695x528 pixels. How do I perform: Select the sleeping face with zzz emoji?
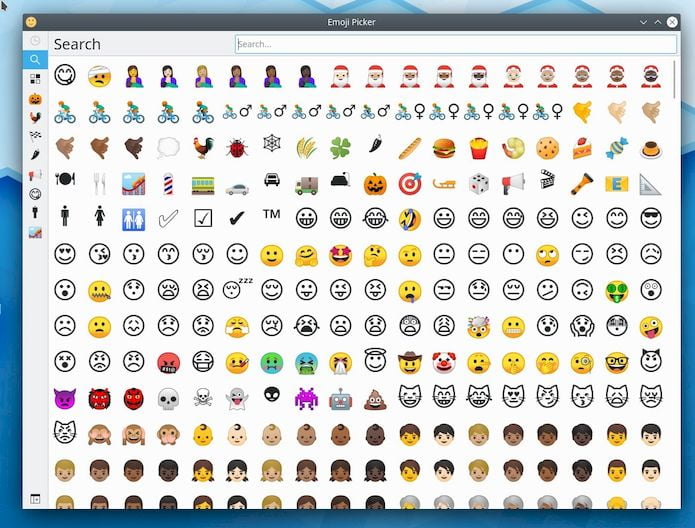pyautogui.click(x=237, y=289)
